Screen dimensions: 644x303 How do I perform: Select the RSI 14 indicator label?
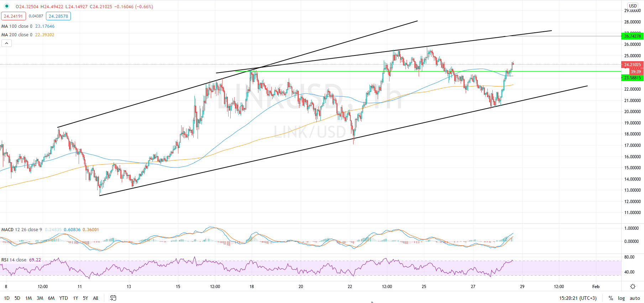coord(14,260)
